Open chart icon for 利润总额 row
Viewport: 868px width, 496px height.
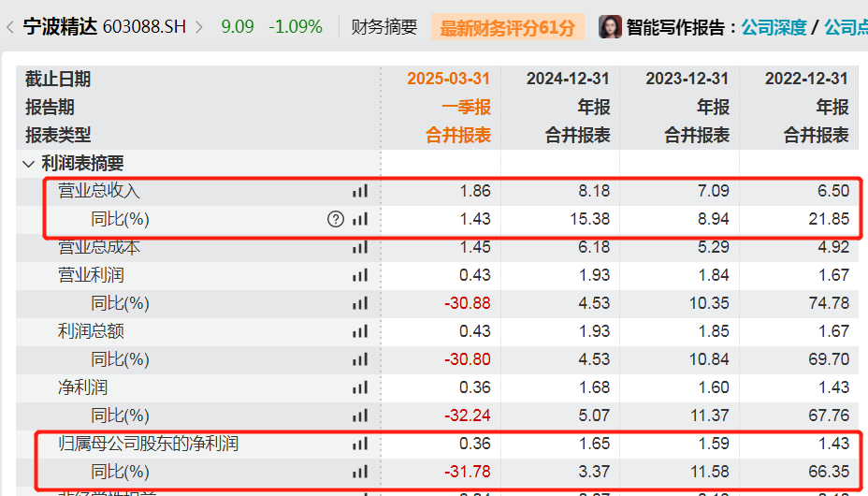[360, 331]
